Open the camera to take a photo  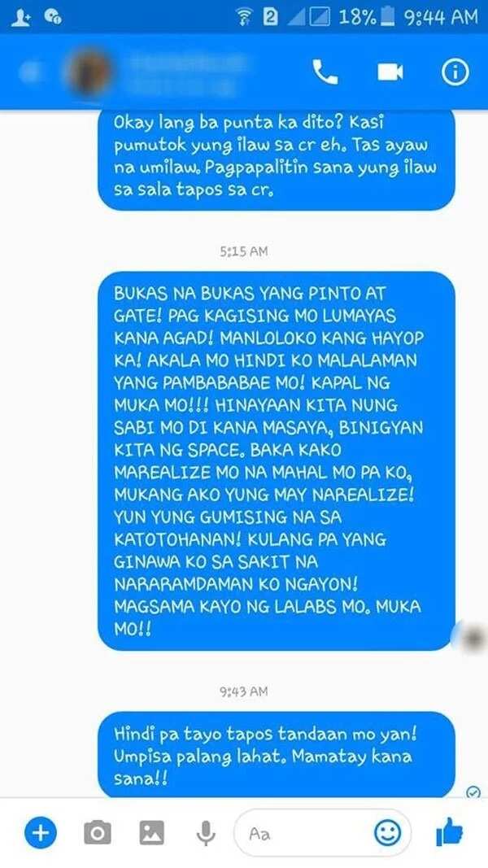click(98, 832)
